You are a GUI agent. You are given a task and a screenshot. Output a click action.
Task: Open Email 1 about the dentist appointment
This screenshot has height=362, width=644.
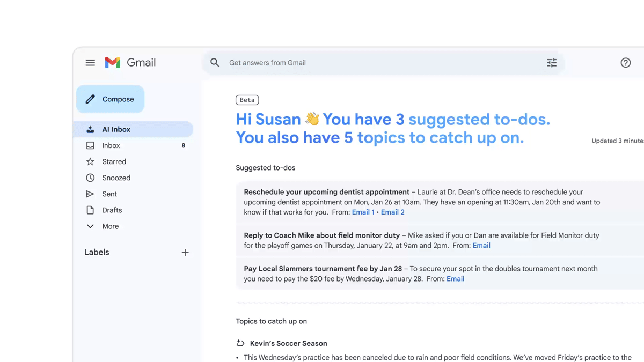tap(363, 212)
